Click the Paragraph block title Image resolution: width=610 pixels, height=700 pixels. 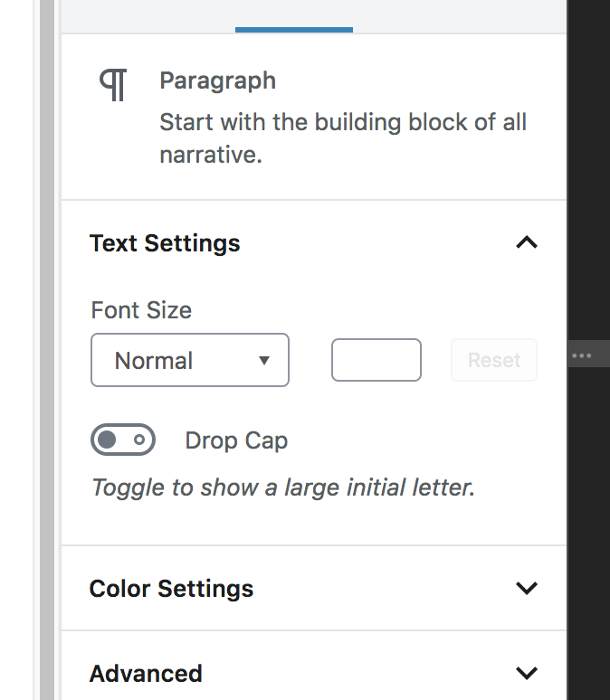coord(217,80)
